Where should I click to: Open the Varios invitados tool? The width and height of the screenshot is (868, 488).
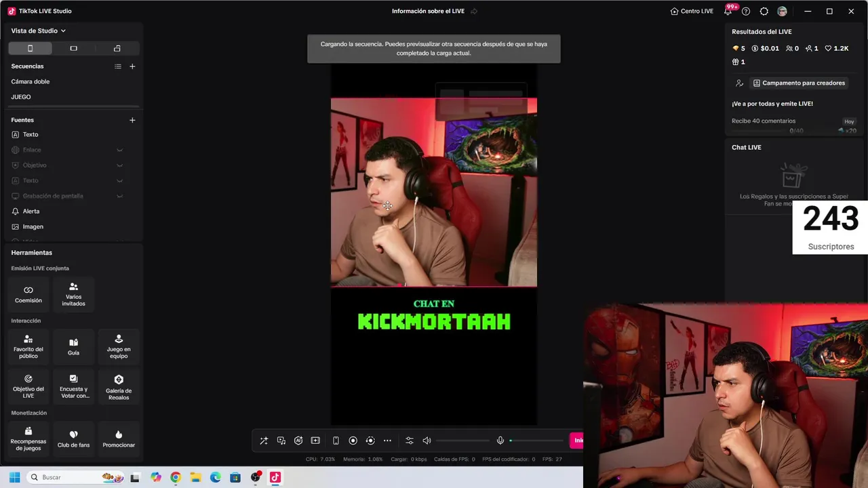point(73,294)
